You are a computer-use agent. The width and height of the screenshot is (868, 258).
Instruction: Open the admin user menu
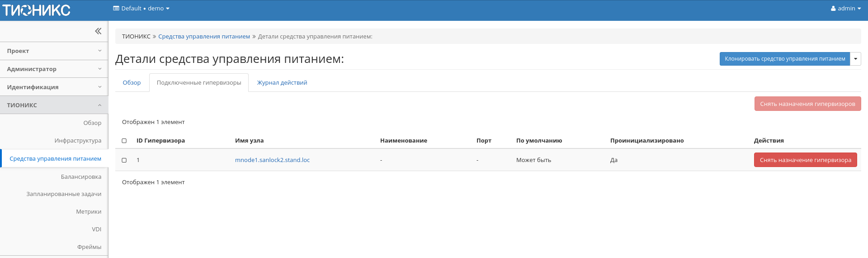845,9
